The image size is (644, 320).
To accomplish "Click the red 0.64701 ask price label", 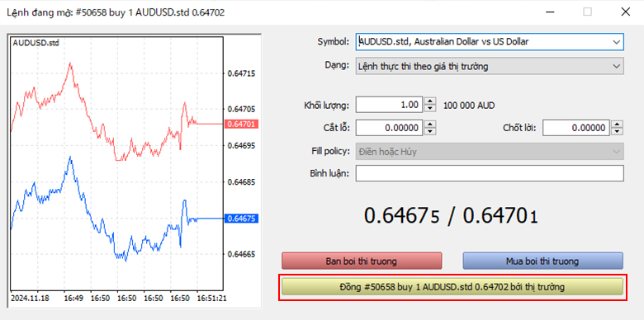I will (241, 124).
